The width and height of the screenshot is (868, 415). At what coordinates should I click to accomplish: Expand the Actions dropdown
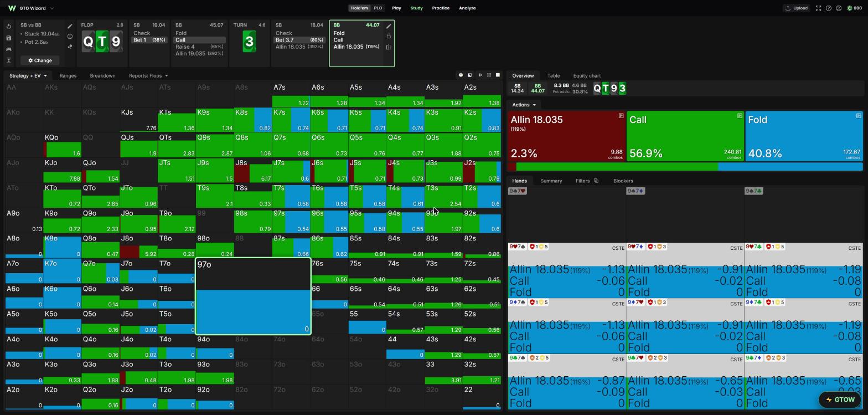tap(524, 105)
